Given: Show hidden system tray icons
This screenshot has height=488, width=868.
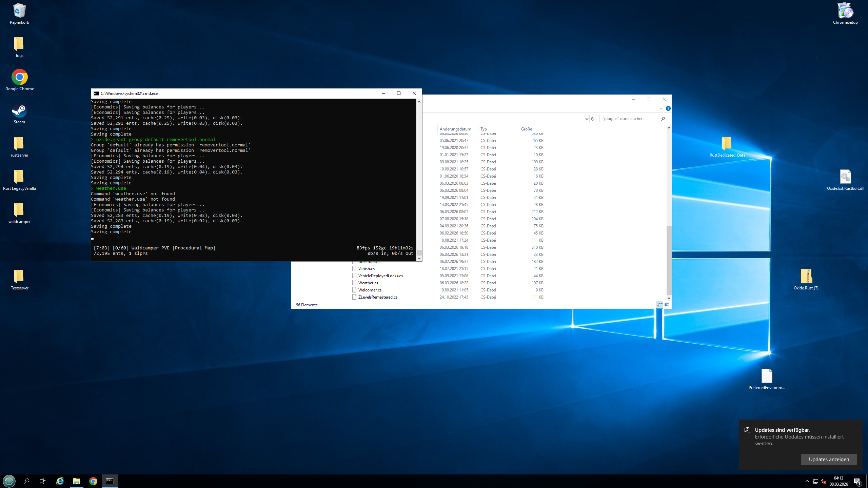Looking at the screenshot, I should coord(807,481).
